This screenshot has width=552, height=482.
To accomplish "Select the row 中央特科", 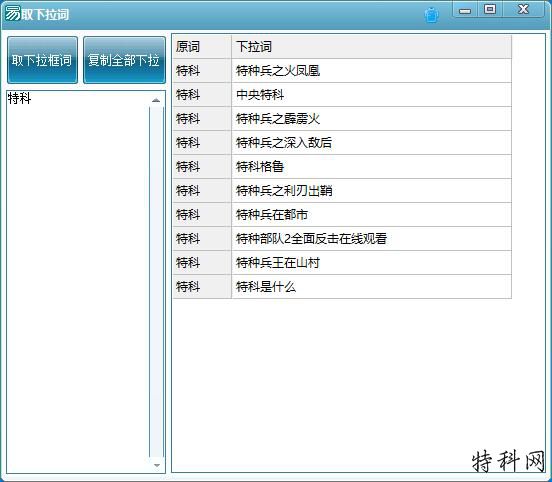I will 342,95.
